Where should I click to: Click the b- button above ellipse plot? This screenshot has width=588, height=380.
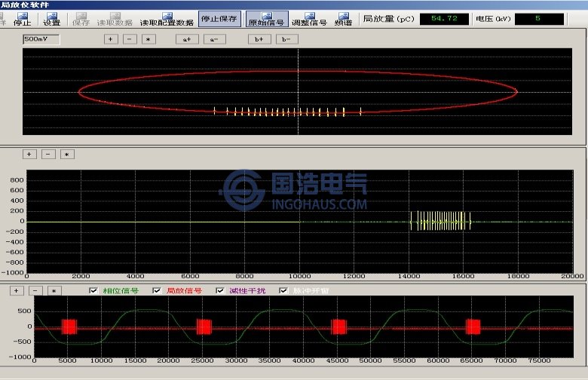[286, 38]
